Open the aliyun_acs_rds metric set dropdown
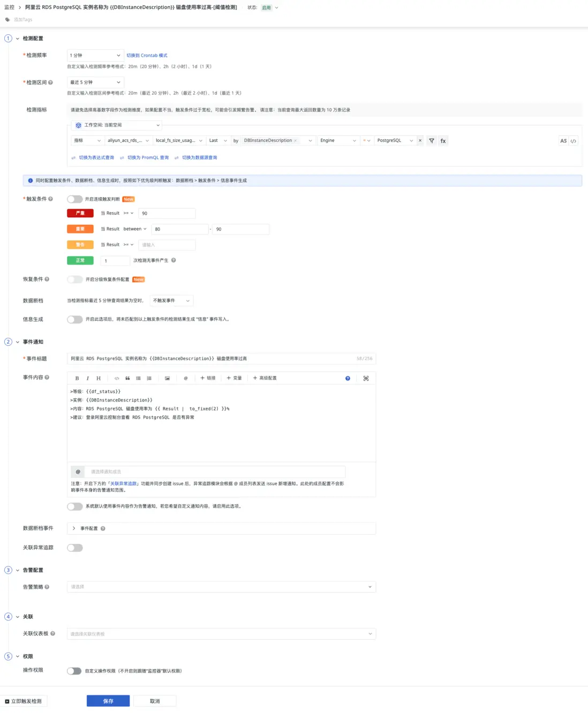The height and width of the screenshot is (713, 588). [128, 141]
